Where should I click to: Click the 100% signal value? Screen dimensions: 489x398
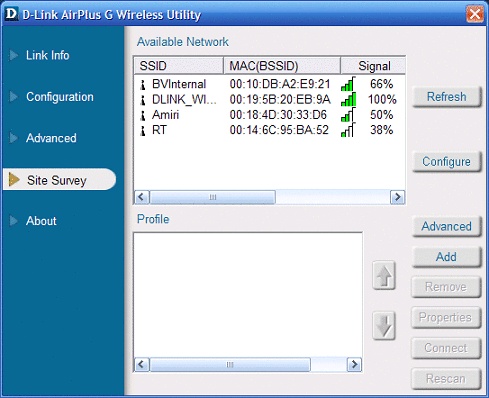tap(382, 99)
